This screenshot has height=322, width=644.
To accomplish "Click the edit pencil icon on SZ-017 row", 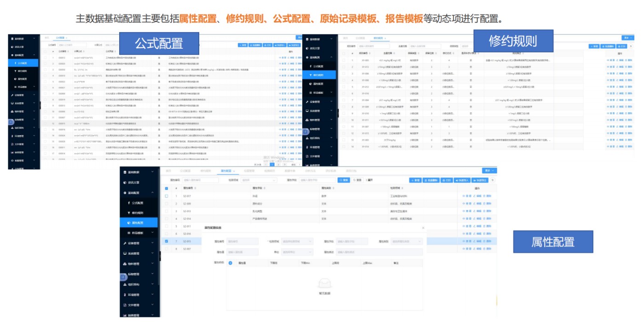I will point(474,196).
